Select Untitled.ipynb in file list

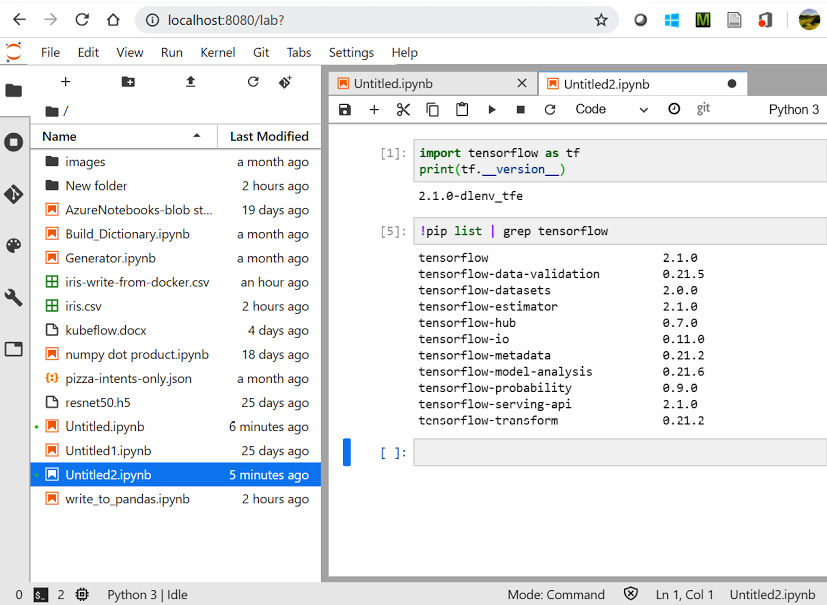pos(176,427)
